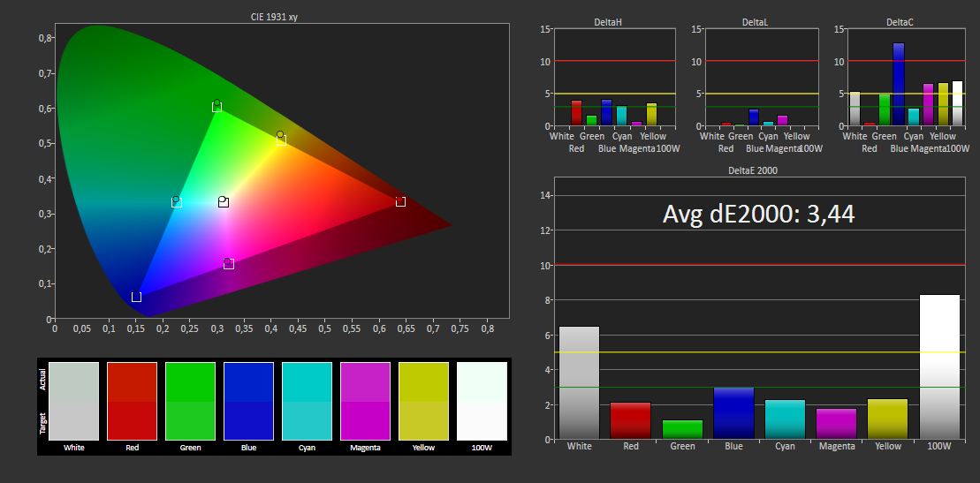This screenshot has width=980, height=483.
Task: Select the White bar in DeltaC chart
Action: [855, 109]
